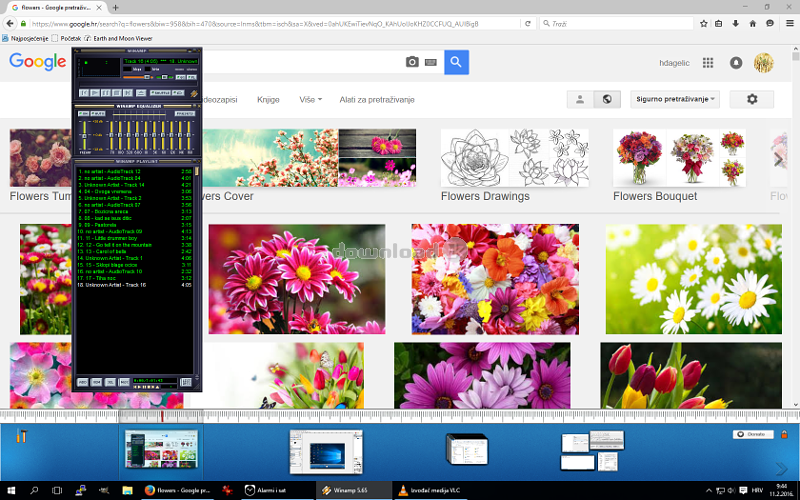Screen dimensions: 800x500
Task: Adjust Winamp balance slider
Action: point(165,77)
